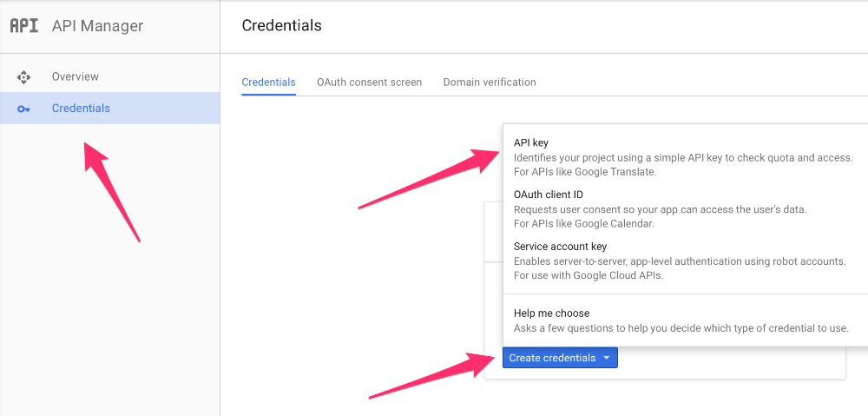The width and height of the screenshot is (868, 416).
Task: Click the 'For use with Google Cloud APIs' text
Action: pos(589,275)
